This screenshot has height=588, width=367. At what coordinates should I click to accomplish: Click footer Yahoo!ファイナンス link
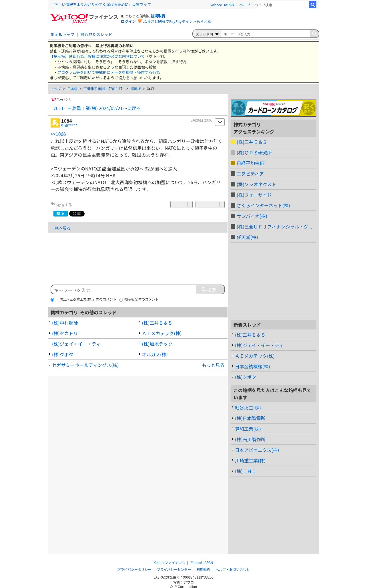click(x=169, y=563)
